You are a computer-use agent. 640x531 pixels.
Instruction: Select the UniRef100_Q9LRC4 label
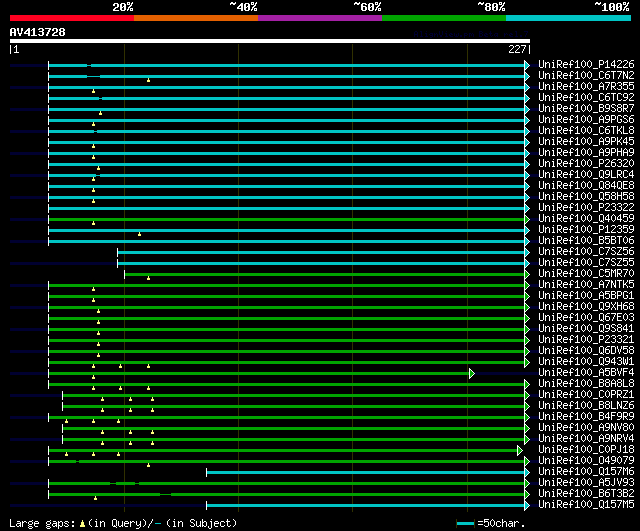coord(586,175)
